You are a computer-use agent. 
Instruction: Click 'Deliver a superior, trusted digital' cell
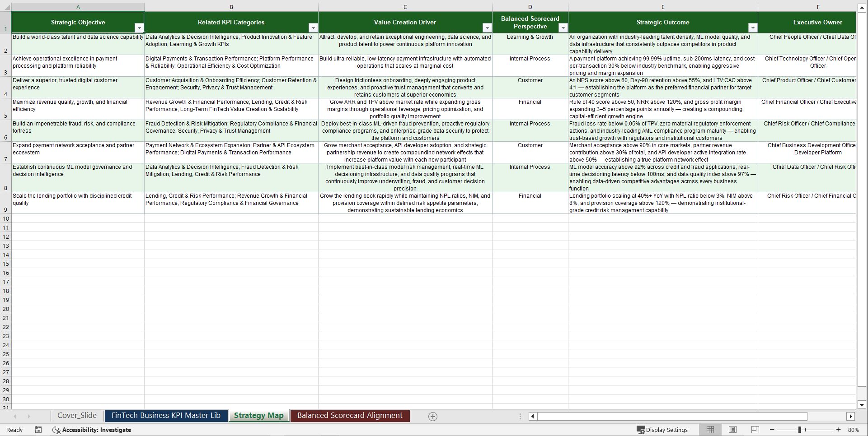click(78, 88)
